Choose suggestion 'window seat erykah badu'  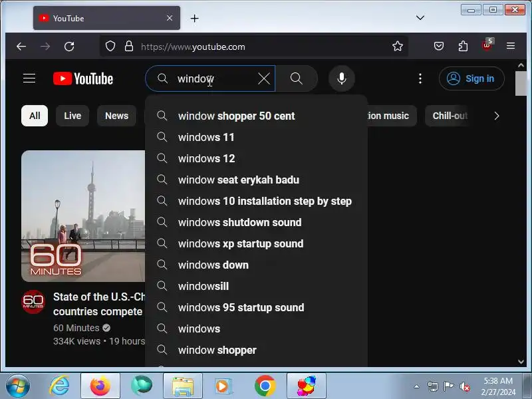[x=257, y=180]
